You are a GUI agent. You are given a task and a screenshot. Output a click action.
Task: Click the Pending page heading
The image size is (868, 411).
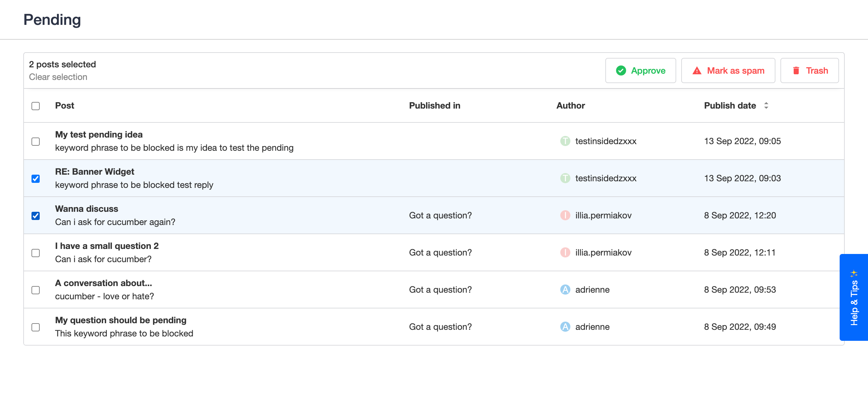coord(52,20)
